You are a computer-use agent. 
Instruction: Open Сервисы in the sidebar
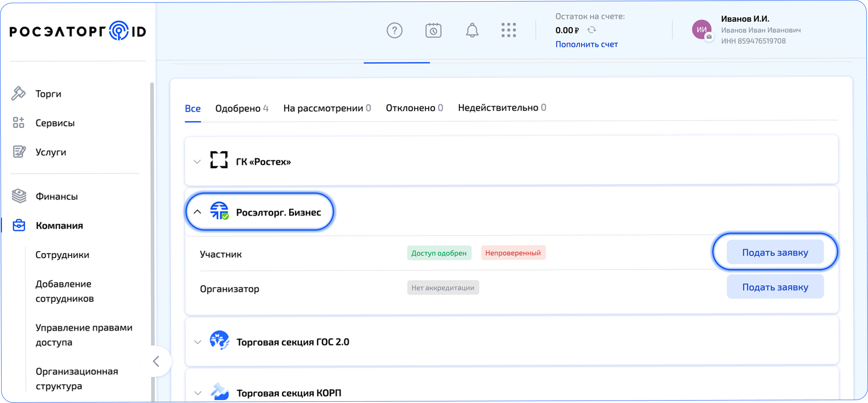coord(55,123)
